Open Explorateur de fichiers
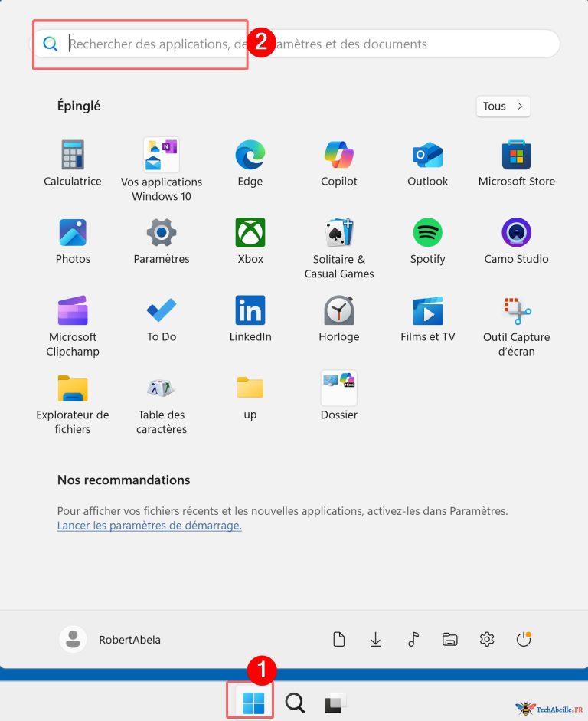Screen dimensions: 588x721 tap(73, 404)
